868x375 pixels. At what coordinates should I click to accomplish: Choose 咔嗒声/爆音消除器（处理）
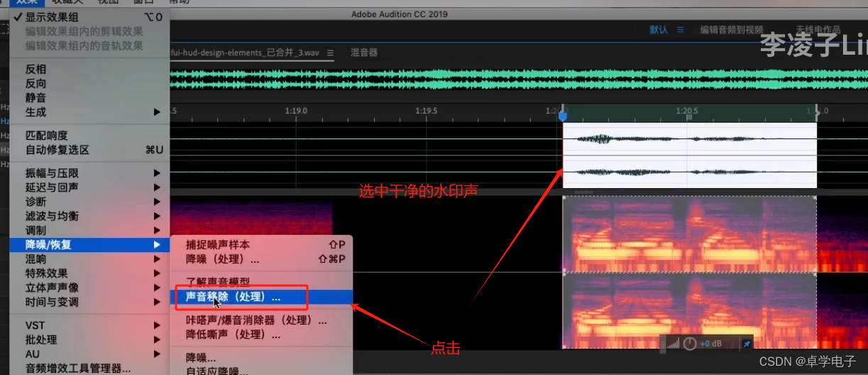click(262, 320)
